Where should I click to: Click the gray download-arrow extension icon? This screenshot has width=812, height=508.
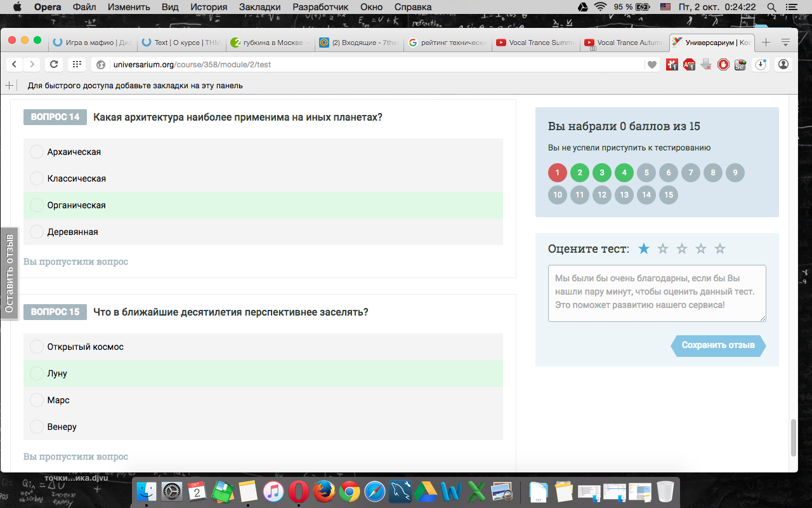click(x=706, y=64)
